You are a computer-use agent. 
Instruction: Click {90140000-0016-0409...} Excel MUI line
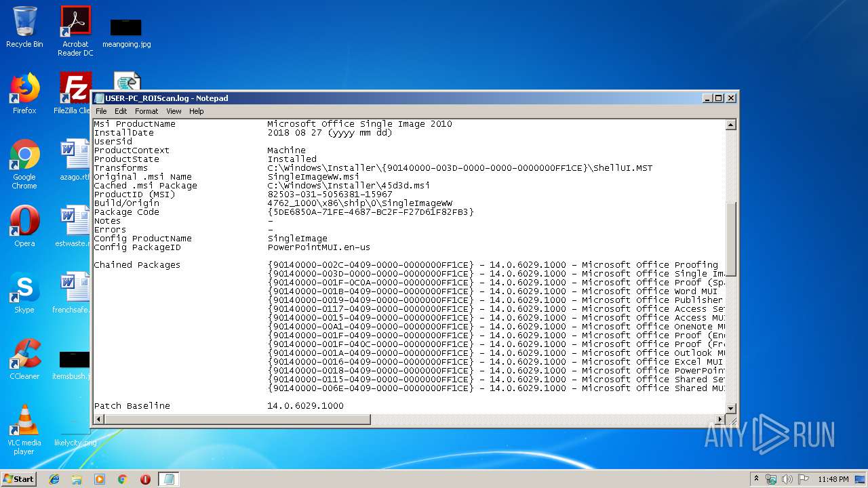(x=495, y=362)
